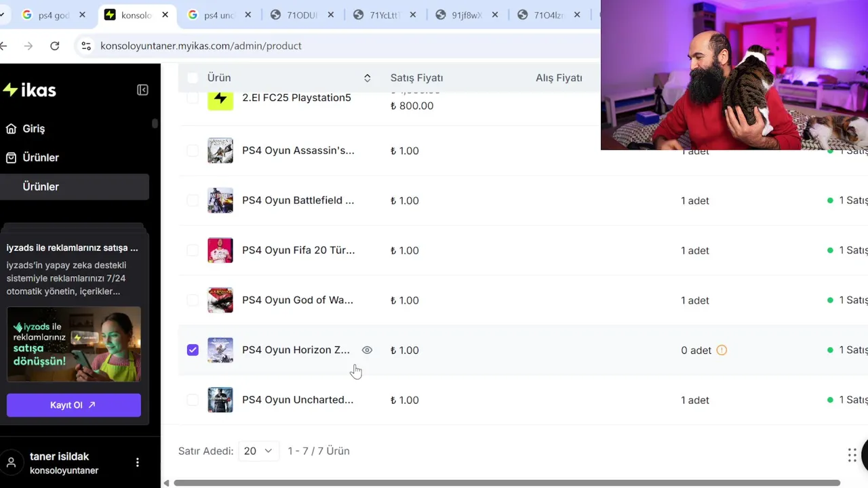Screen dimensions: 868x488
Task: Click grid dots icon at bottom right
Action: pos(852,455)
